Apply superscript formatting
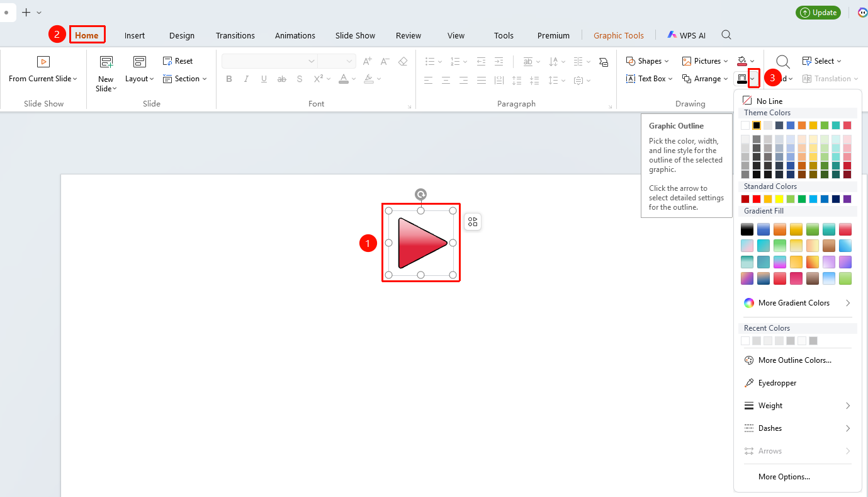Screen dimensions: 868x497 tap(318, 79)
